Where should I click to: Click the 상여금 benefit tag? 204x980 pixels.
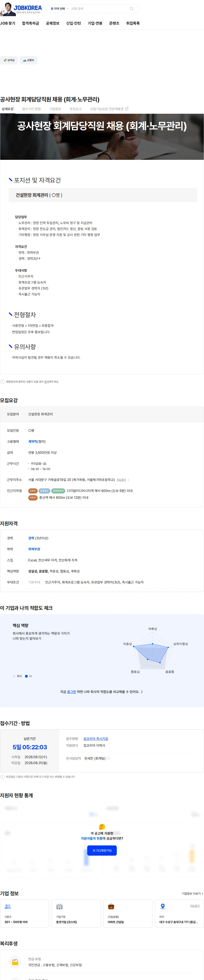coord(9,60)
